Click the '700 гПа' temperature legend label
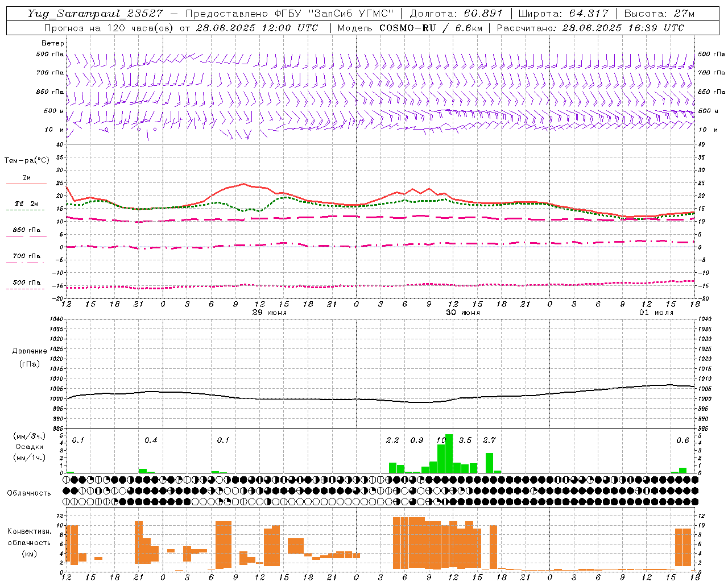 pos(26,256)
